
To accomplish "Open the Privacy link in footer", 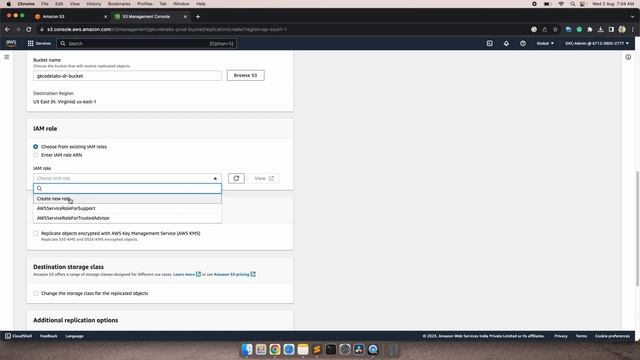I will (561, 336).
